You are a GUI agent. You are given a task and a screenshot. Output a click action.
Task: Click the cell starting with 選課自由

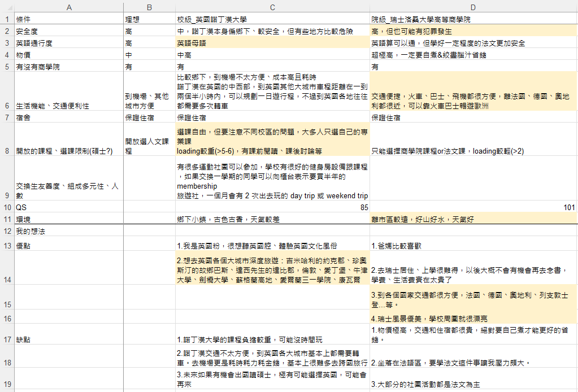coord(272,140)
